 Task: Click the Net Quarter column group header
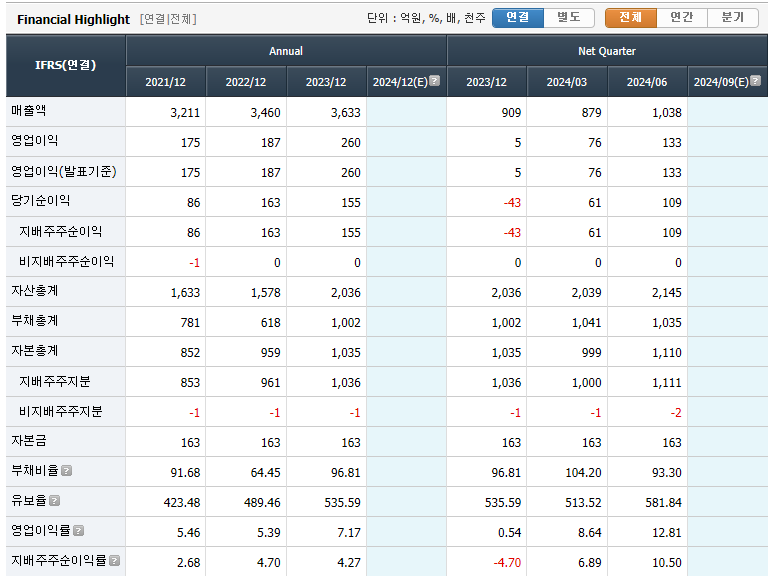[607, 51]
